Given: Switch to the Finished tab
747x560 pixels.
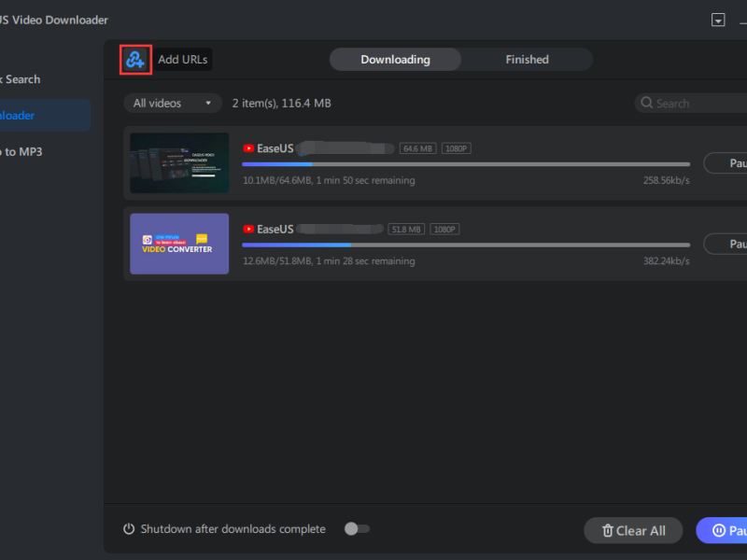Looking at the screenshot, I should click(x=527, y=60).
